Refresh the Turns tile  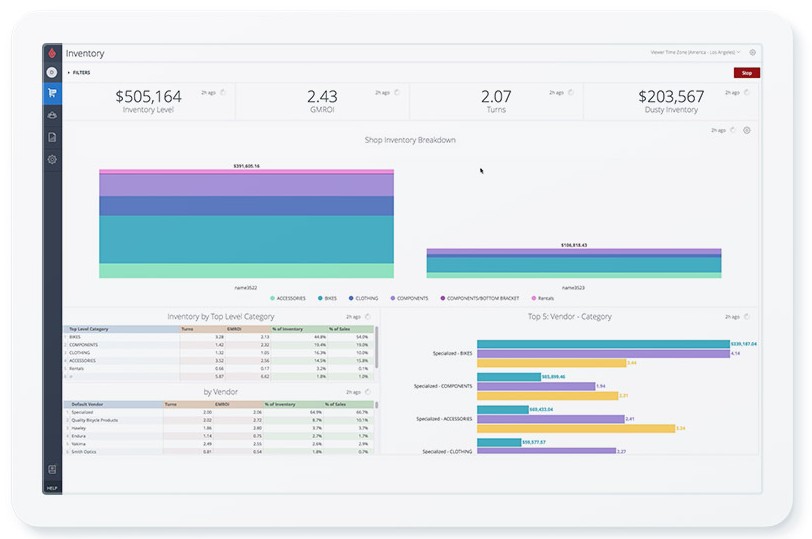[x=571, y=93]
